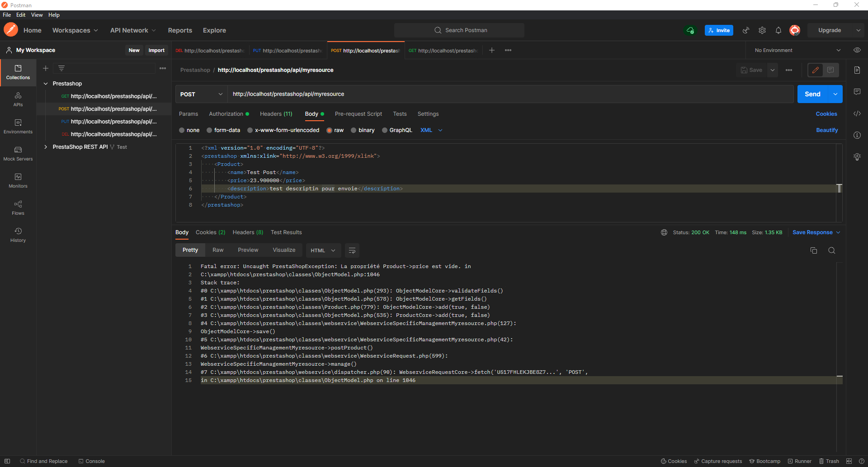Open the POST method dropdown
868x467 pixels.
201,94
